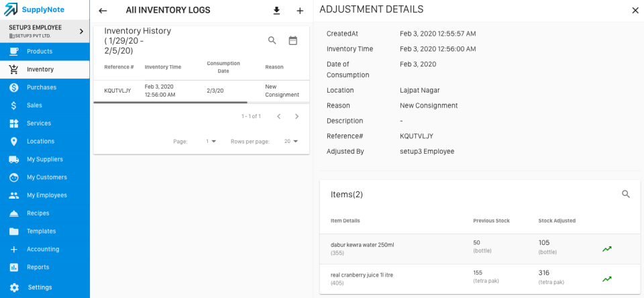This screenshot has width=644, height=298.
Task: Click the Recipes cloche icon
Action: click(14, 213)
